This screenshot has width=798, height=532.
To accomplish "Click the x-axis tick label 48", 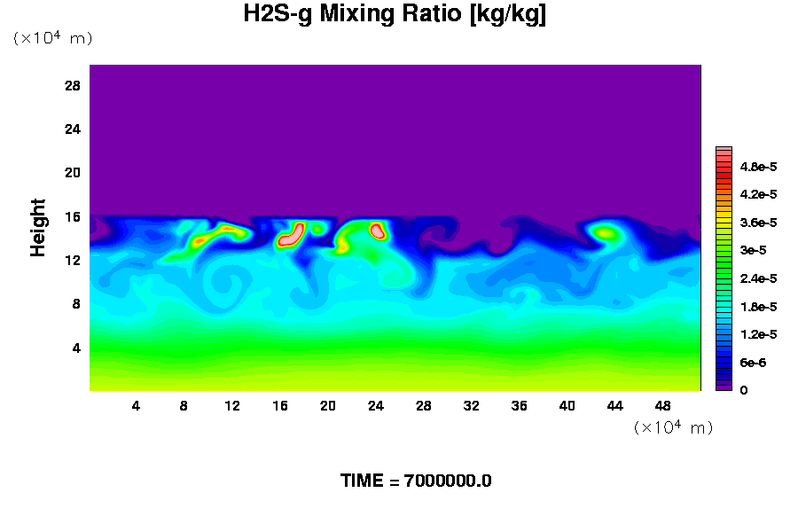I will pos(662,406).
